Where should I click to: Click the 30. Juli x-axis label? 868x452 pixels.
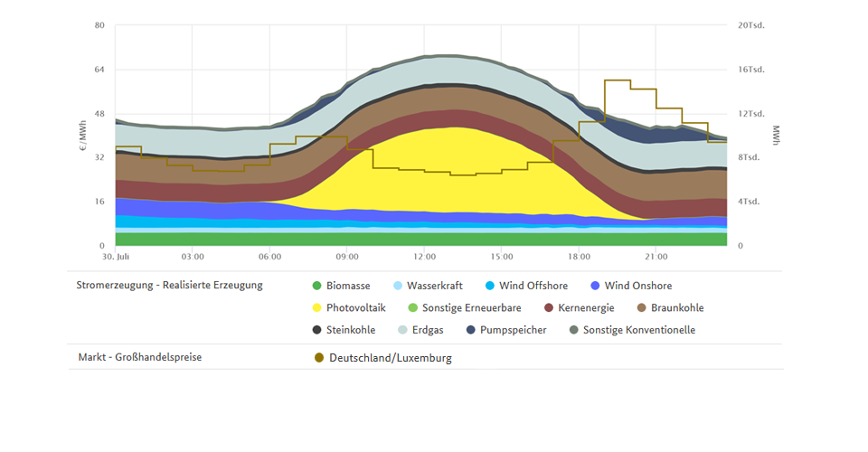tap(116, 257)
